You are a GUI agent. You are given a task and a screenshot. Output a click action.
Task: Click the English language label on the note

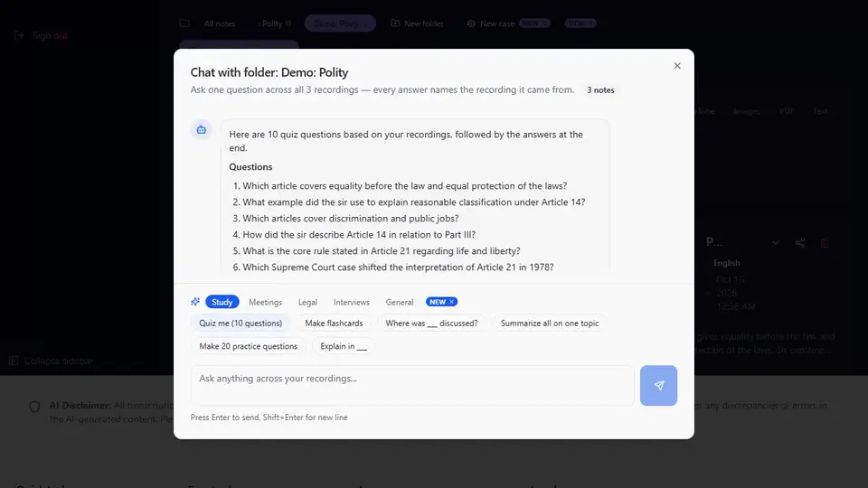point(726,263)
